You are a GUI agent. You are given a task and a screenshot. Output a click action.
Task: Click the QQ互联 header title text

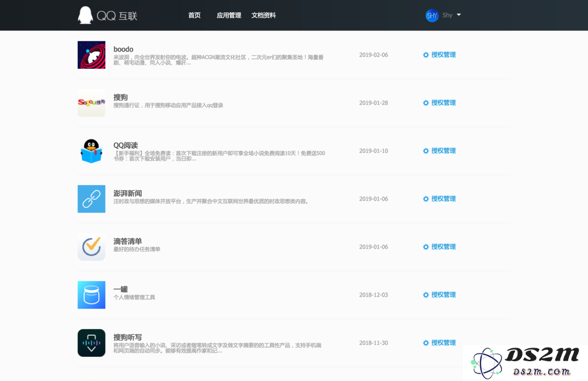click(117, 16)
